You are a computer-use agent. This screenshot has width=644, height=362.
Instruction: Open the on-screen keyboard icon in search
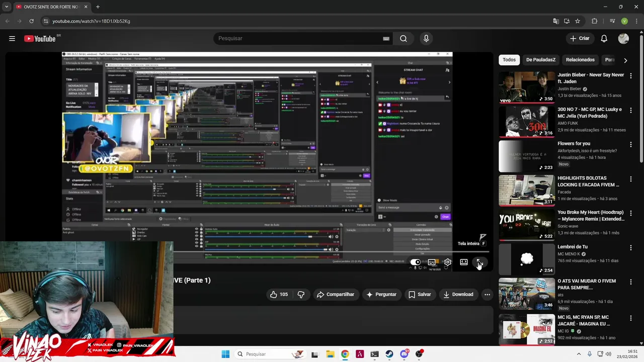coord(386,39)
